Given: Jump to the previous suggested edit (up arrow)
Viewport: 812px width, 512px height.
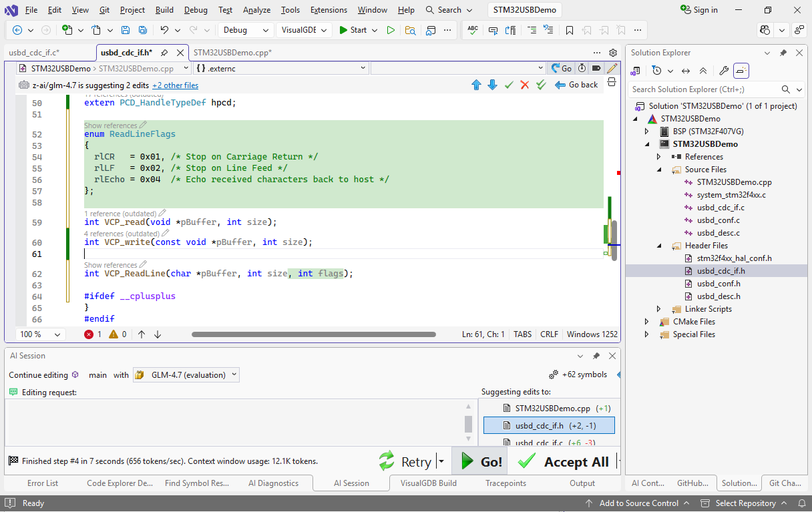Looking at the screenshot, I should coord(476,85).
